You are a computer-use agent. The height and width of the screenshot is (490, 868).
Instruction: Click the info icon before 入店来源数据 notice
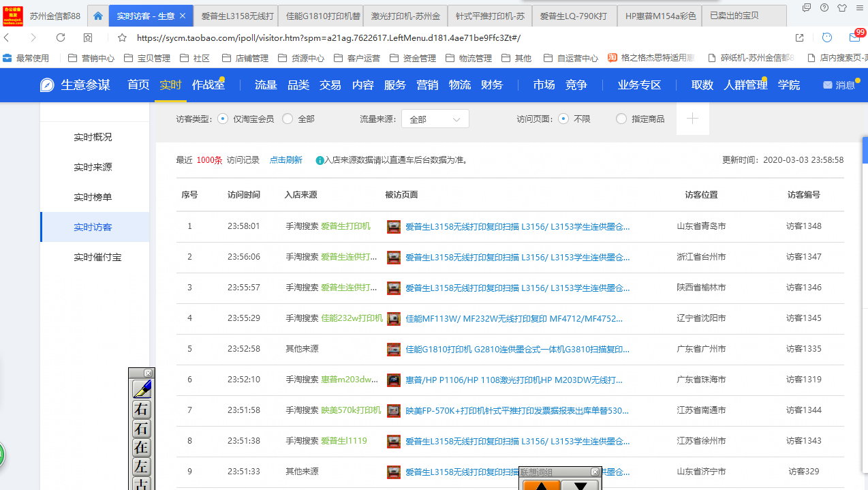320,161
